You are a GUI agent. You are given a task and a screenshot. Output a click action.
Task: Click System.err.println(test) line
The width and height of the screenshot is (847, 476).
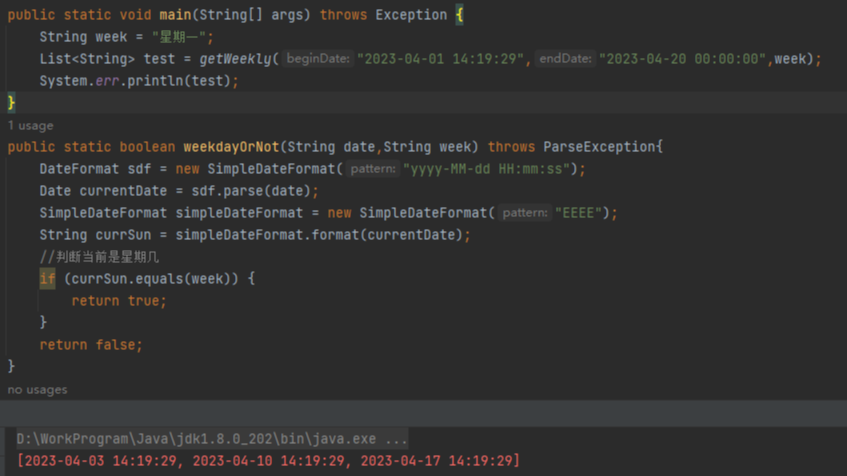click(139, 81)
